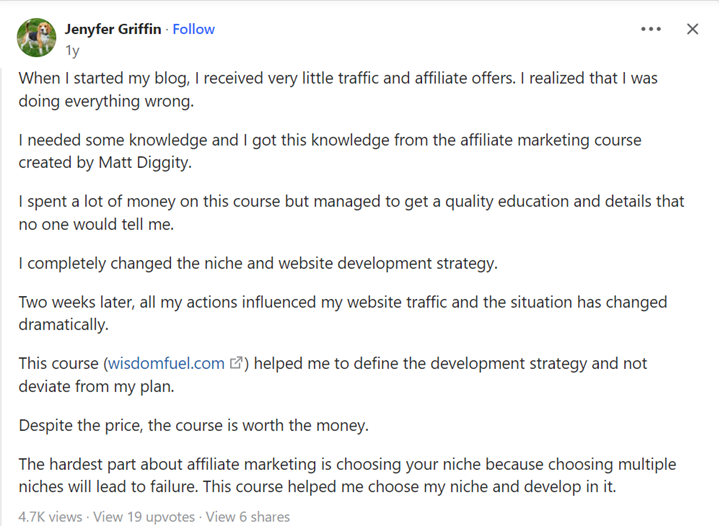Visit the wisdomfuel.com link

click(x=166, y=363)
